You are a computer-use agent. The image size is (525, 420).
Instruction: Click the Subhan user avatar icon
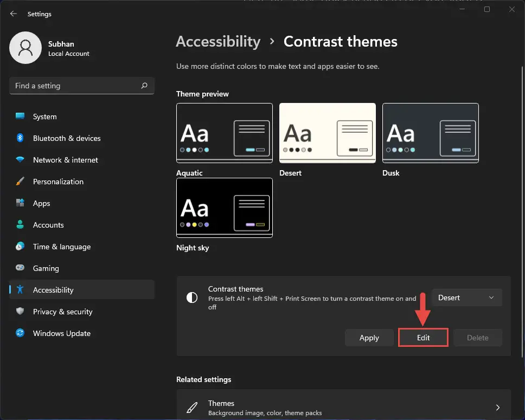(x=25, y=48)
